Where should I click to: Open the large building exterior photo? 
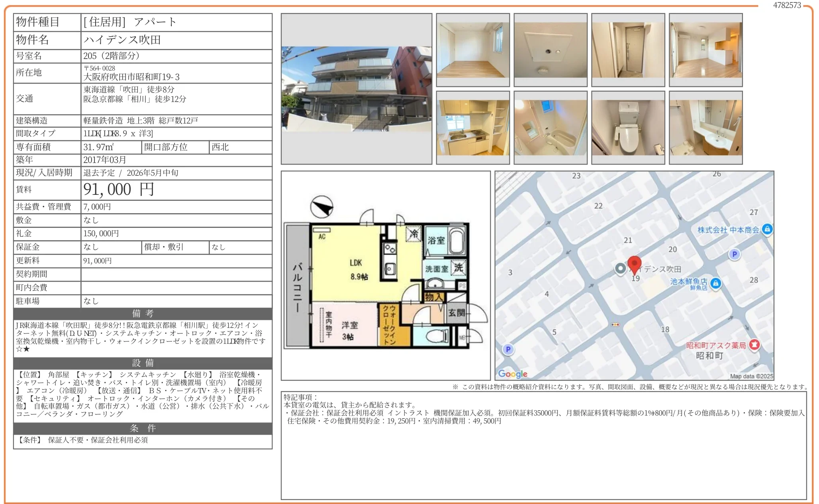356,89
